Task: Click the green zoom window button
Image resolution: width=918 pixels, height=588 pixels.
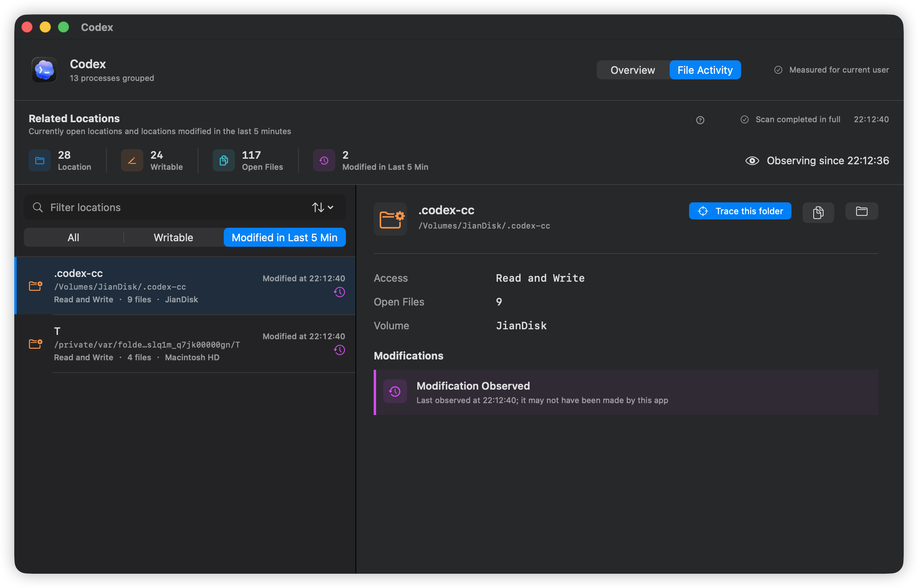Action: tap(63, 27)
